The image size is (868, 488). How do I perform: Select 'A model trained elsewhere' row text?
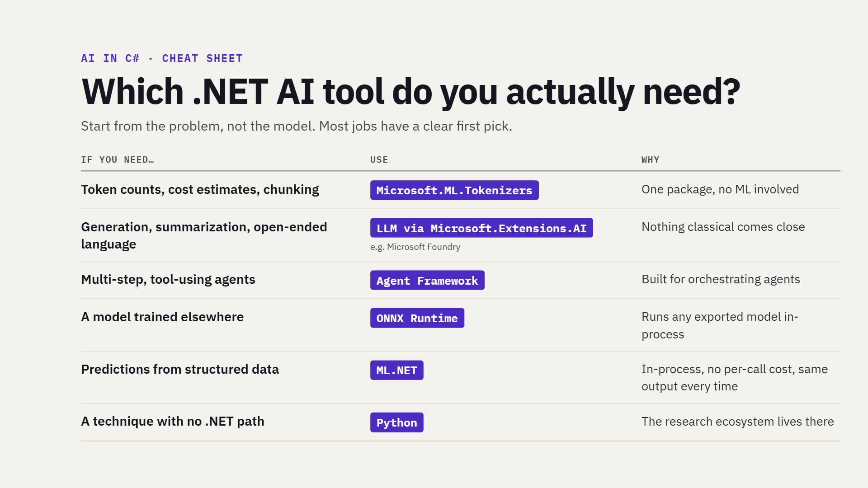click(162, 317)
